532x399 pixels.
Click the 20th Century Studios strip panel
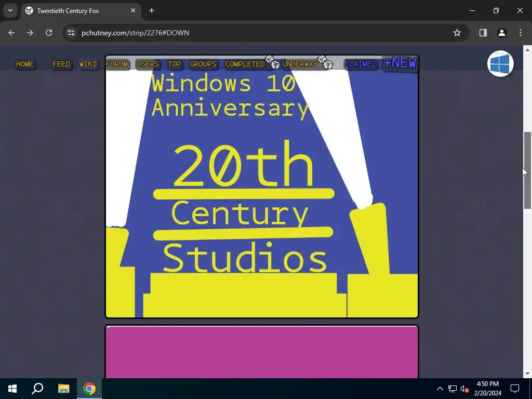tap(262, 187)
